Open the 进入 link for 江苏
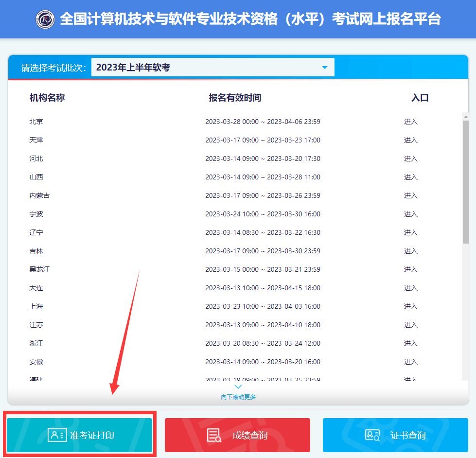Screen dimensions: 476x458 pyautogui.click(x=411, y=325)
